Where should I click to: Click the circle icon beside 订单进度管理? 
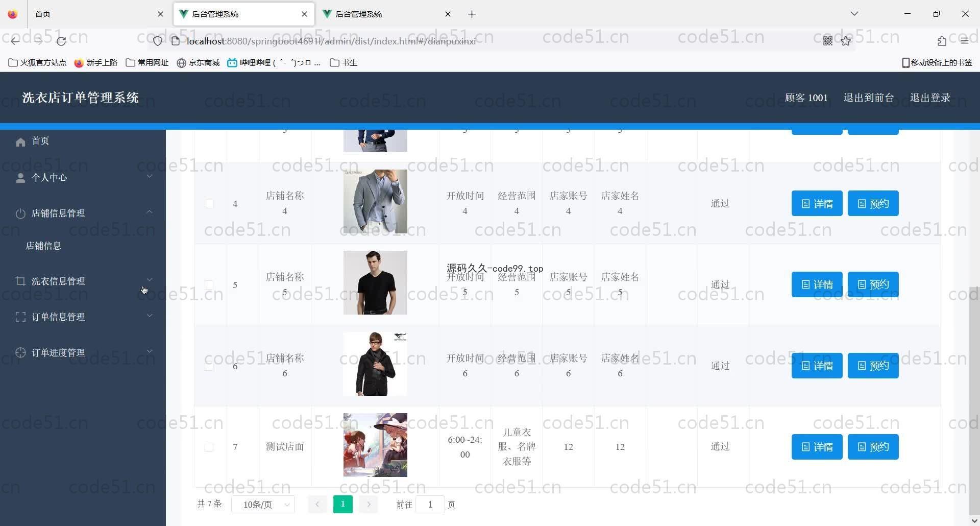20,352
